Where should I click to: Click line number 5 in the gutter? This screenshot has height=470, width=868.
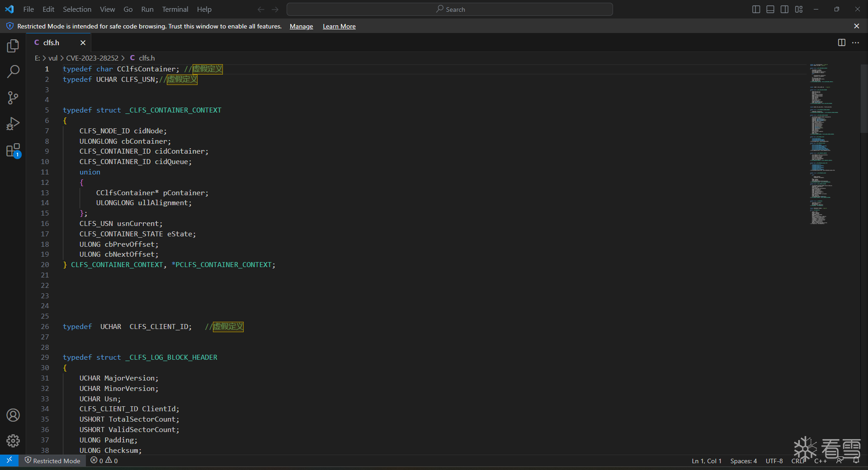tap(47, 110)
